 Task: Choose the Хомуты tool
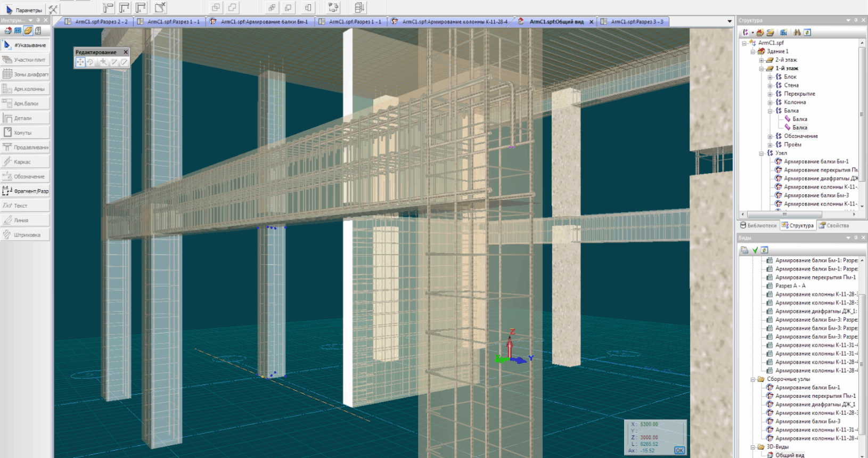[x=25, y=133]
